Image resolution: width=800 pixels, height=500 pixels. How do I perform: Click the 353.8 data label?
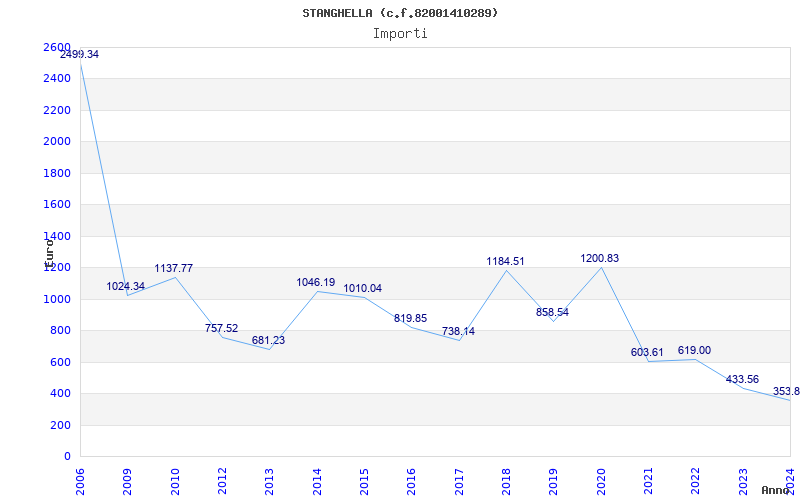pos(786,391)
